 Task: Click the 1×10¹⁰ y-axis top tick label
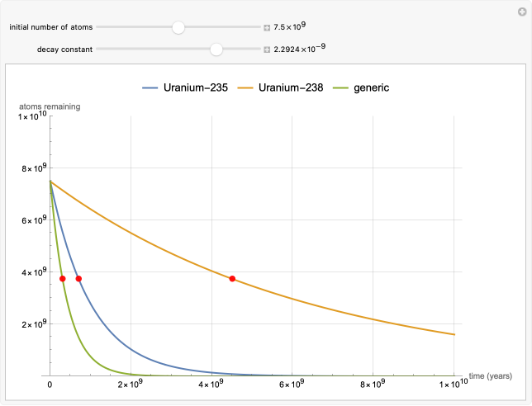pos(32,116)
